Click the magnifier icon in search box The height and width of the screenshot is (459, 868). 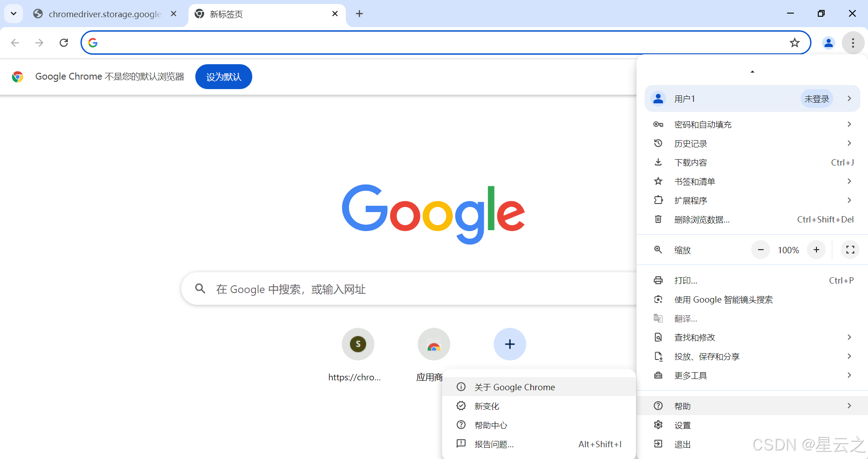tap(200, 289)
